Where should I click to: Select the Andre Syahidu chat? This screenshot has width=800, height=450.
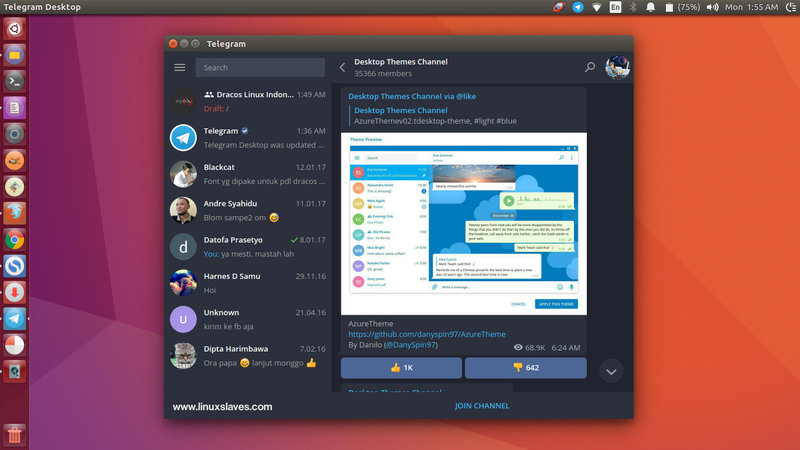(247, 210)
